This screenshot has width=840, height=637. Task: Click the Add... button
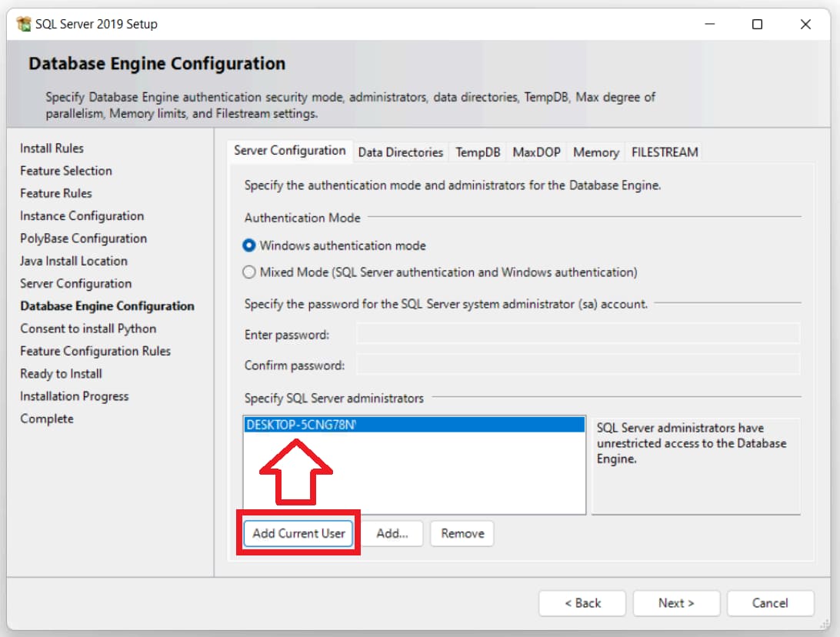point(392,533)
